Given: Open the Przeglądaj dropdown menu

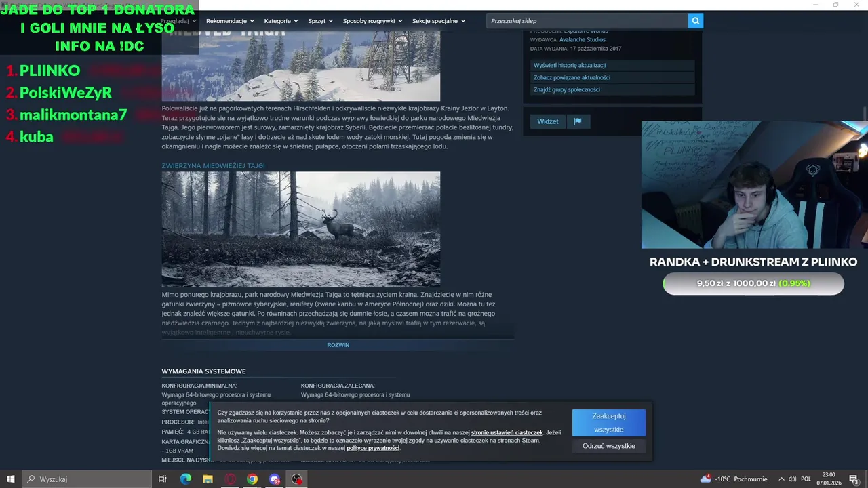Looking at the screenshot, I should coord(179,21).
